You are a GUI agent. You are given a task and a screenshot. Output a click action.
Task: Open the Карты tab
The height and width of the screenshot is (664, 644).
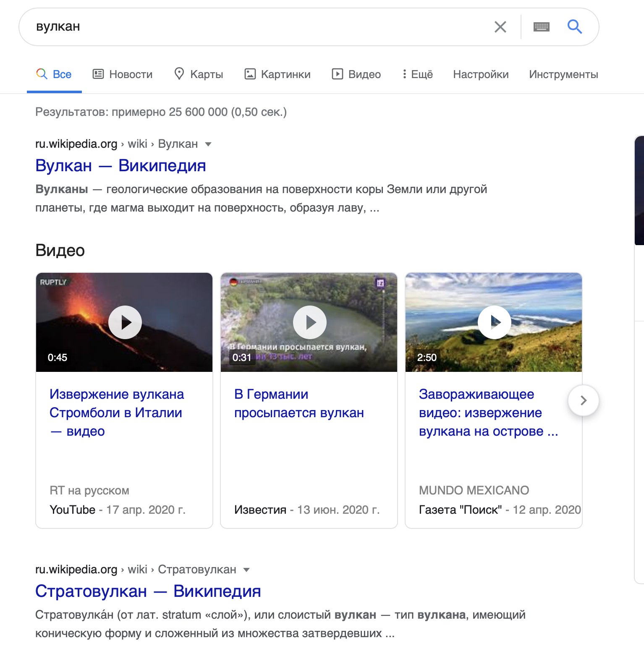click(199, 74)
